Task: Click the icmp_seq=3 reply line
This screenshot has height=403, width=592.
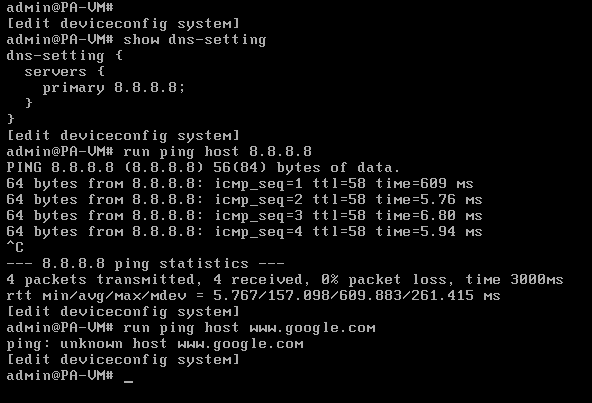Action: (244, 216)
